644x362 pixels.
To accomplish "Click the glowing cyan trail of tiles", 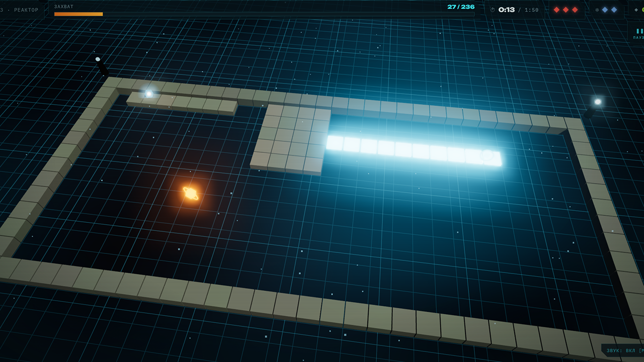I will [x=414, y=151].
